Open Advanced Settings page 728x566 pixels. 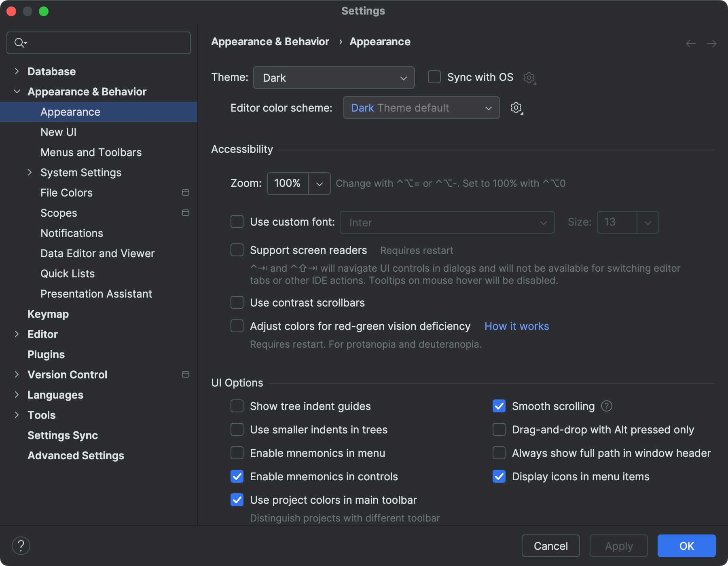click(x=99, y=456)
